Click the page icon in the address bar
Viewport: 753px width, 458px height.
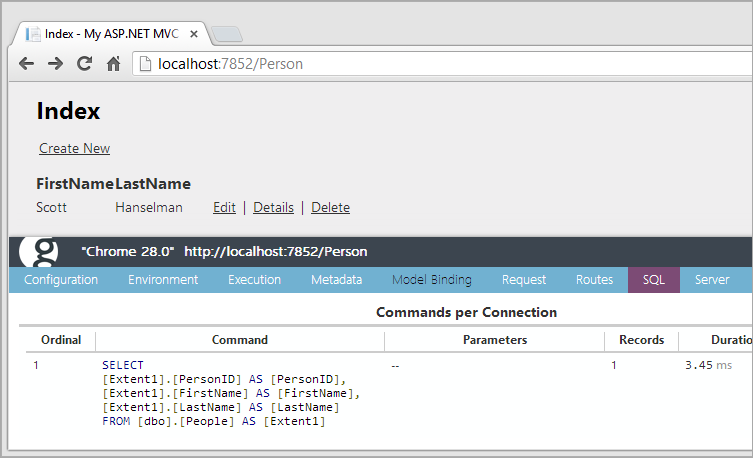tap(145, 63)
